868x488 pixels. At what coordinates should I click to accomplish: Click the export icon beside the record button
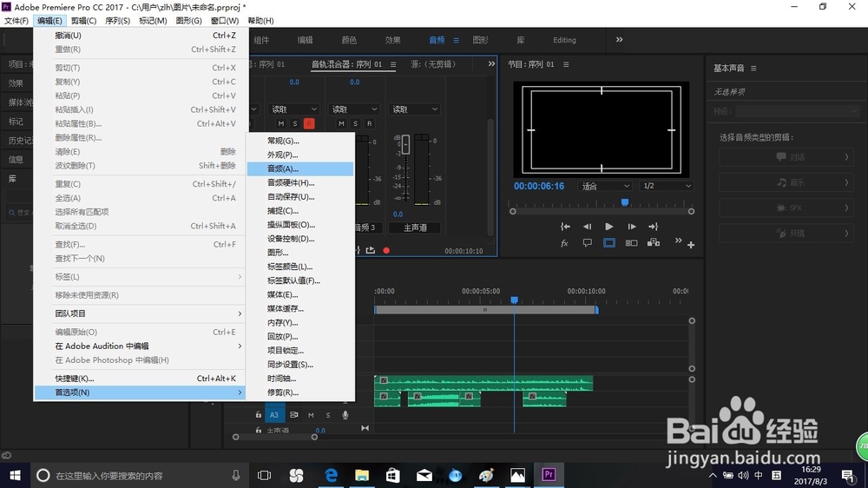pos(371,250)
